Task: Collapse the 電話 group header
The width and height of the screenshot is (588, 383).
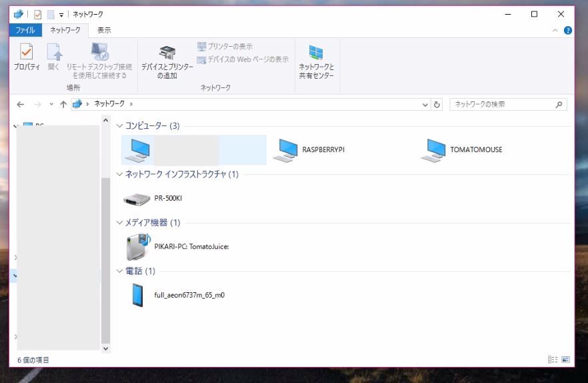Action: pos(120,271)
